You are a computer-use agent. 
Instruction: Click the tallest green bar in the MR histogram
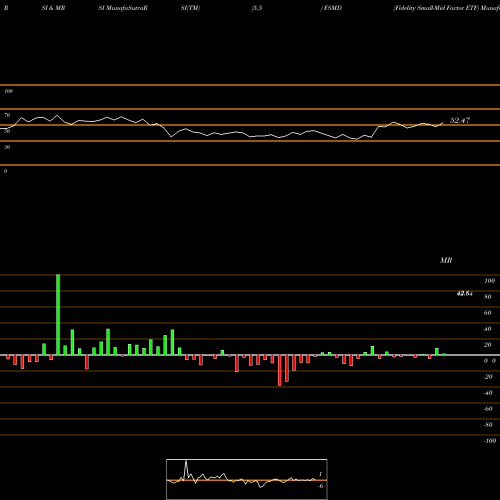[x=58, y=315]
